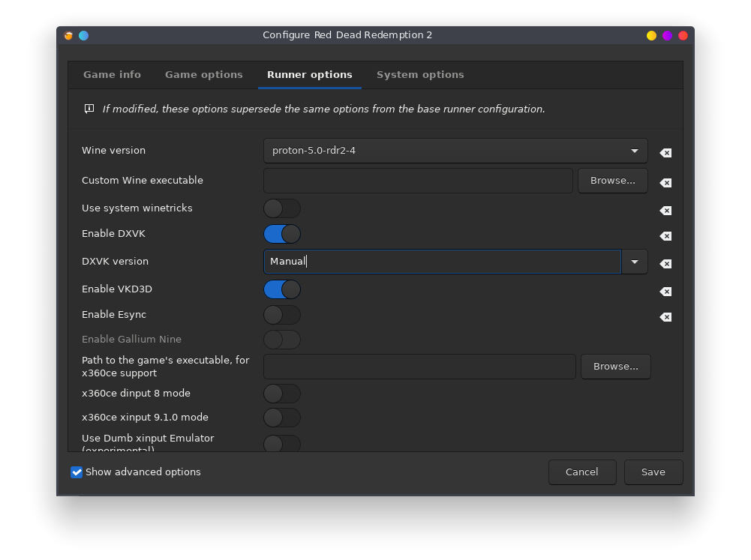Enable x360ce dinput 8 mode
This screenshot has height=560, width=751.
[x=282, y=394]
